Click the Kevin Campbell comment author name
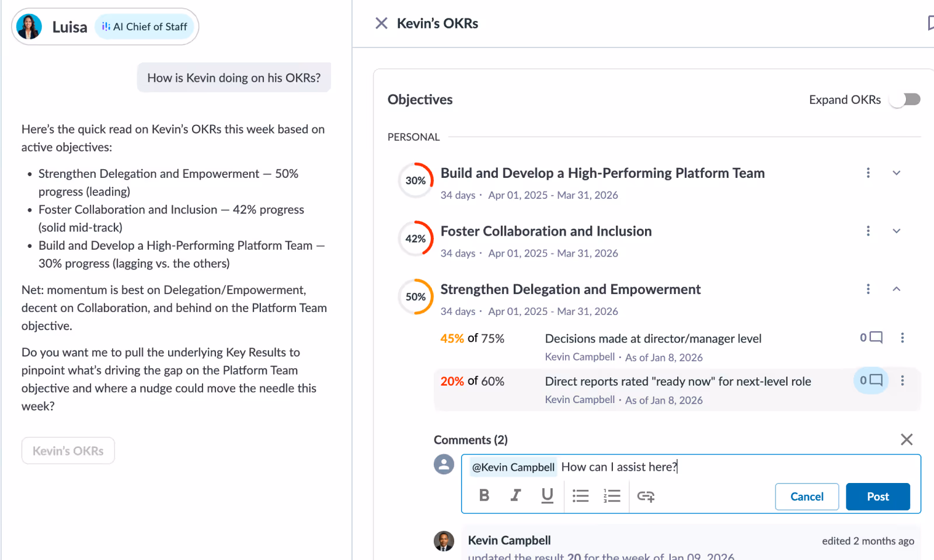The width and height of the screenshot is (934, 560). coord(509,540)
